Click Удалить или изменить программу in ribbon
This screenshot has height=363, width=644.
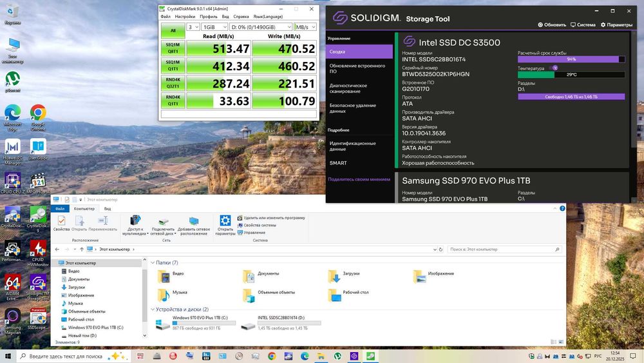[271, 218]
